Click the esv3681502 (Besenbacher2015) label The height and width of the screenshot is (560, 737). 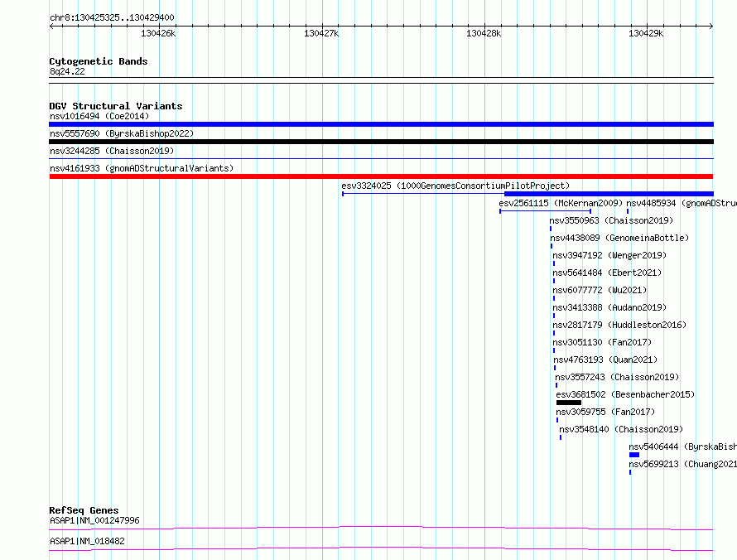pos(625,394)
